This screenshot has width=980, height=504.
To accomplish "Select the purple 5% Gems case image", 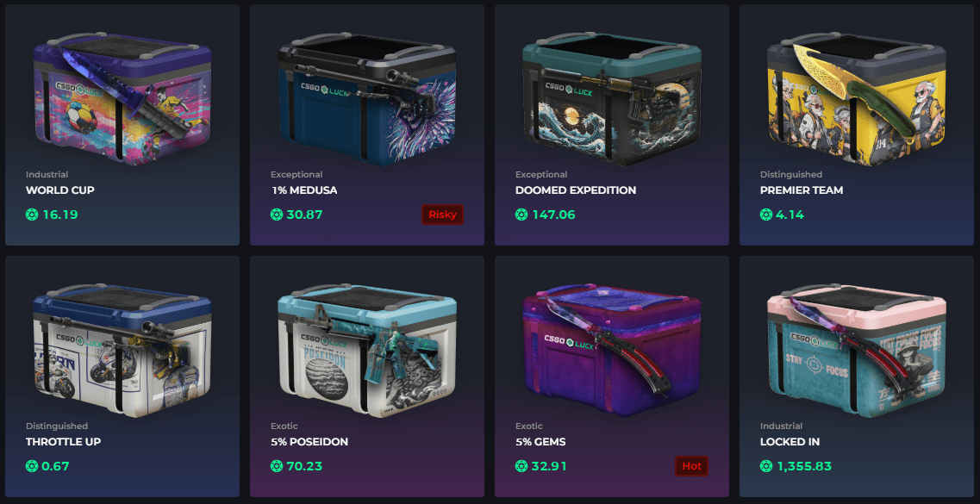I will tap(612, 350).
